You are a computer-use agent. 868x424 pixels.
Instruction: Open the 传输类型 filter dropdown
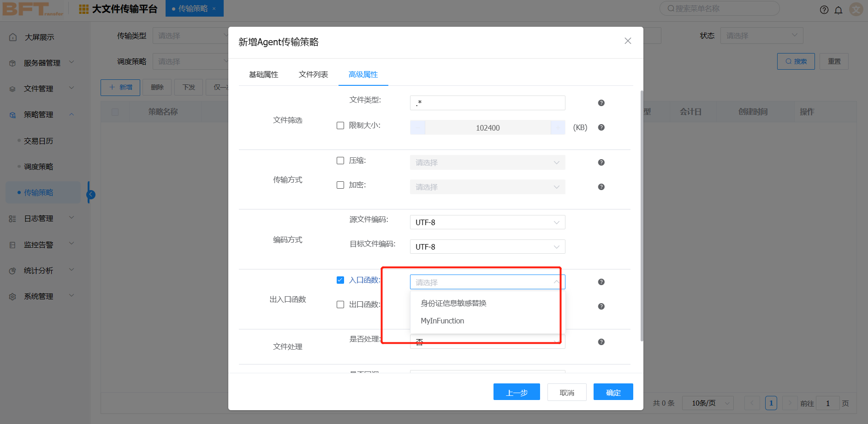pyautogui.click(x=190, y=36)
